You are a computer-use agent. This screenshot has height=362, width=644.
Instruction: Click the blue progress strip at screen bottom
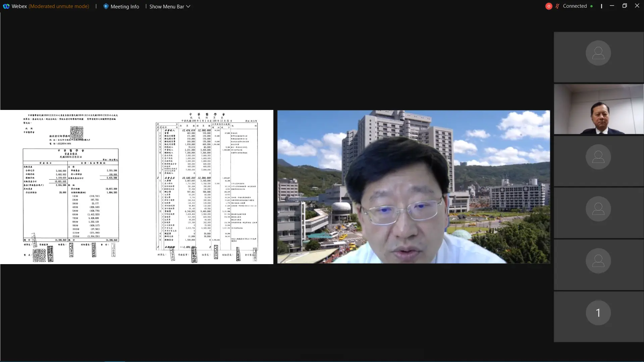click(x=115, y=361)
